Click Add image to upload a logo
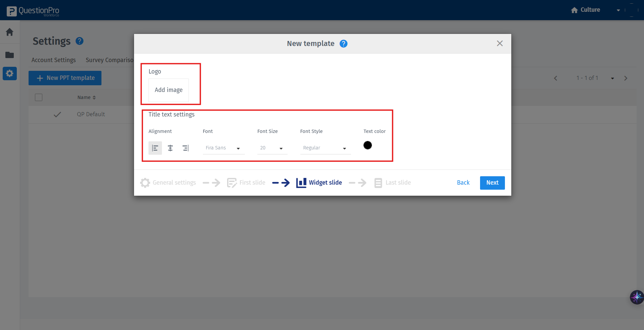This screenshot has height=330, width=644. [x=168, y=90]
